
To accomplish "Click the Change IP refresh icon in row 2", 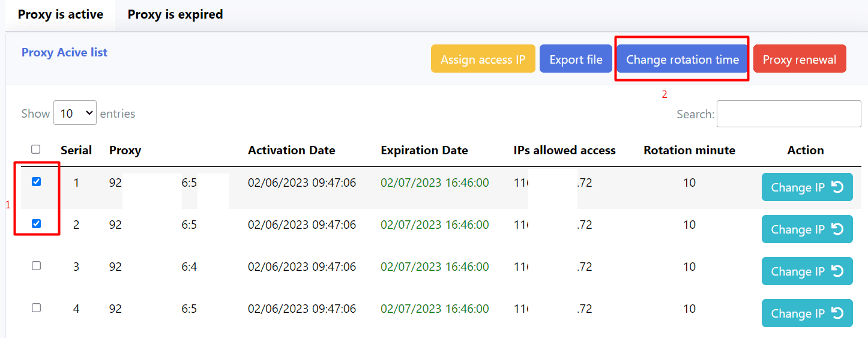I will (838, 229).
